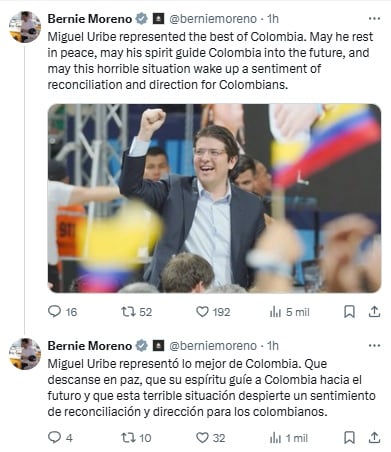The width and height of the screenshot is (391, 452).
Task: Open the rally photo with Colombian flags
Action: point(214,198)
